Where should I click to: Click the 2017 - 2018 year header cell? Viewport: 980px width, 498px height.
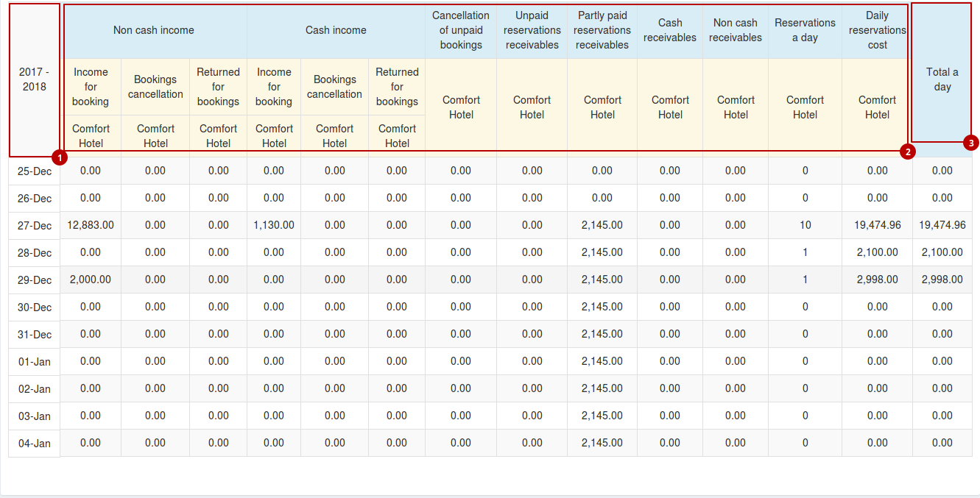(35, 79)
